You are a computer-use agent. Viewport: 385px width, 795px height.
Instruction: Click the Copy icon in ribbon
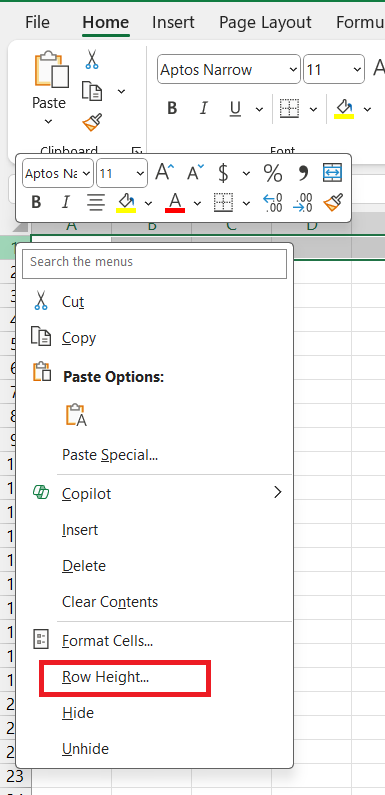tap(92, 91)
